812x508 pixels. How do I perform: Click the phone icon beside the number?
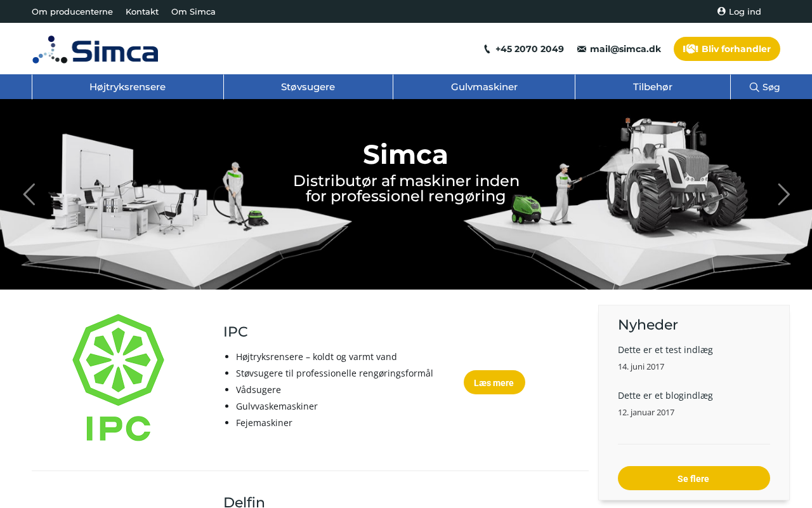[487, 49]
